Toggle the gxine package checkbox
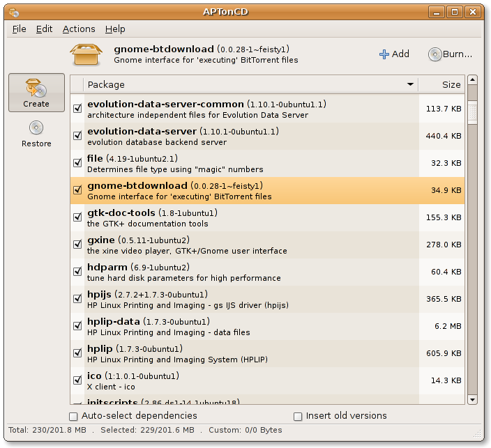491x448 pixels. point(77,245)
